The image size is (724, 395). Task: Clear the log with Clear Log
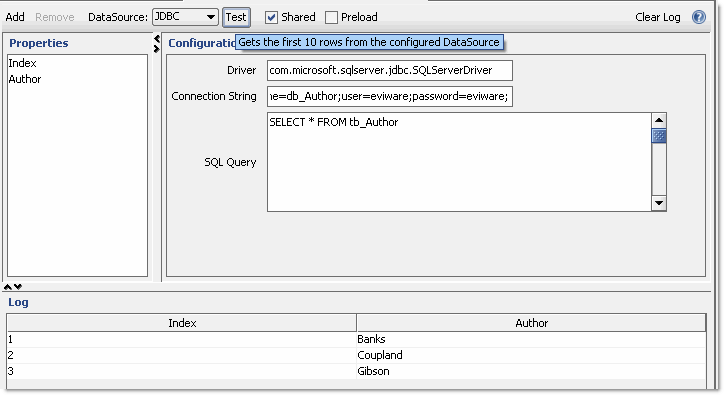click(x=658, y=17)
